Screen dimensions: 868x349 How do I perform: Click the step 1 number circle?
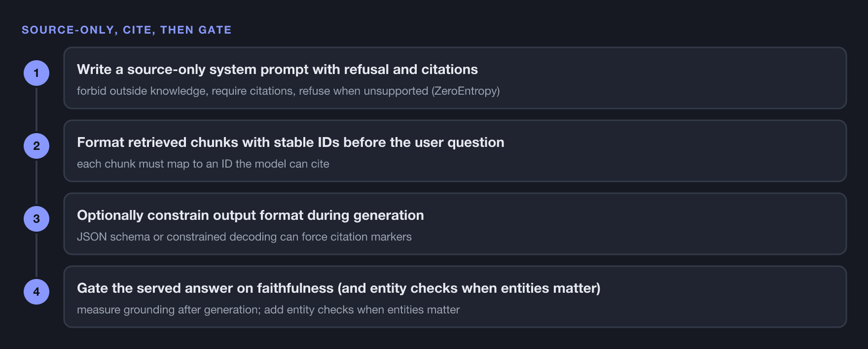click(x=36, y=73)
